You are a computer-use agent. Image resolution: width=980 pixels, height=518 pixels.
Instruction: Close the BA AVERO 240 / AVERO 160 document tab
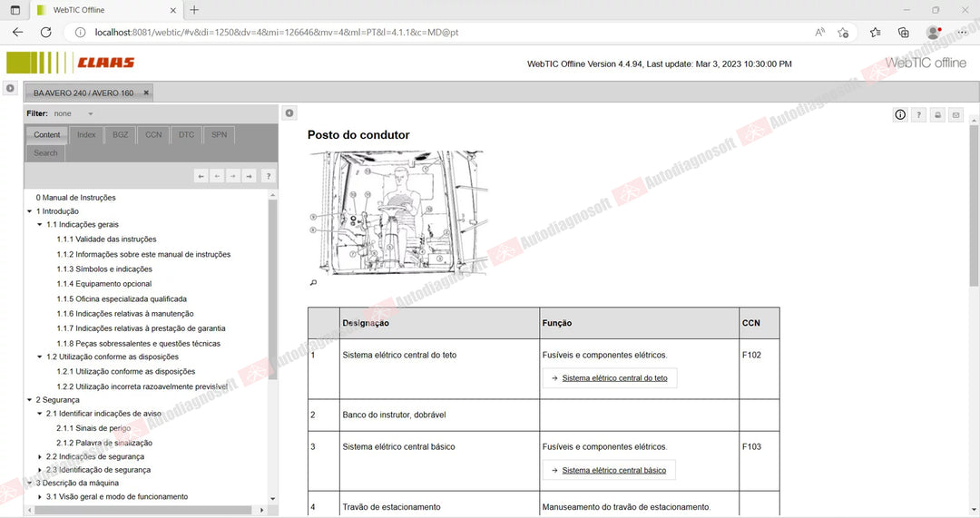(146, 93)
